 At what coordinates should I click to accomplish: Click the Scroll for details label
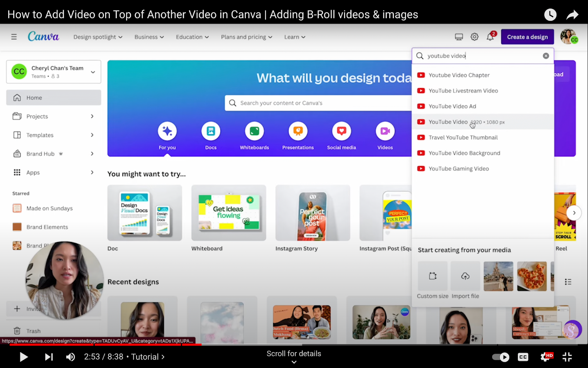click(294, 354)
